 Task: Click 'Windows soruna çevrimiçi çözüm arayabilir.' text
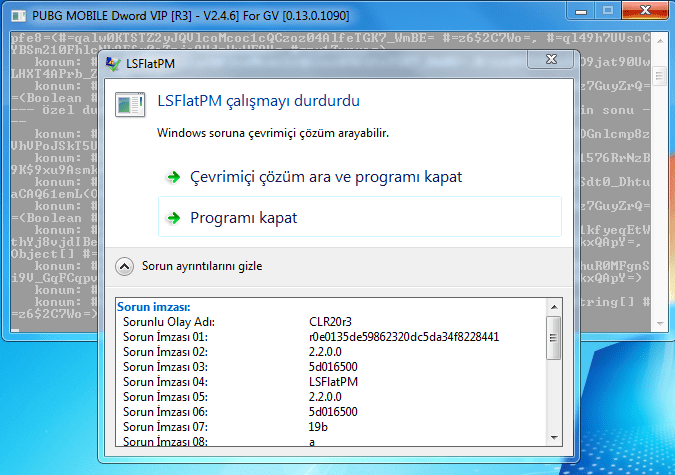tap(273, 133)
